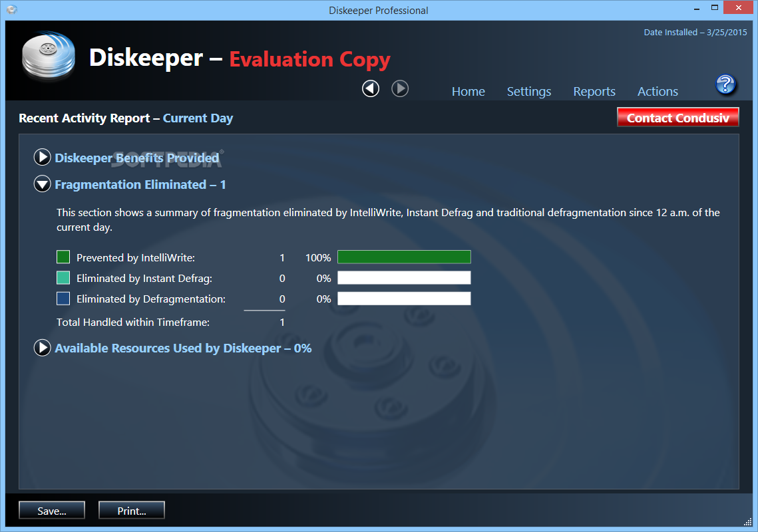Click the full green IntelliWrite progress bar

pos(404,257)
